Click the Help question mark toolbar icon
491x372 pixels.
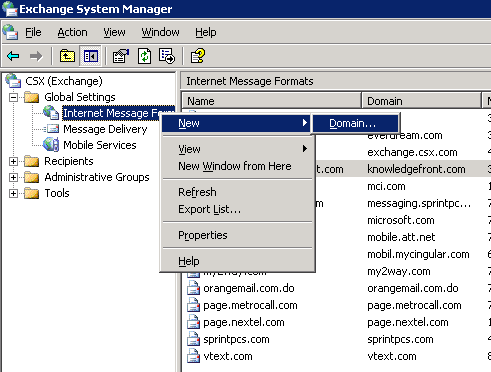point(198,56)
